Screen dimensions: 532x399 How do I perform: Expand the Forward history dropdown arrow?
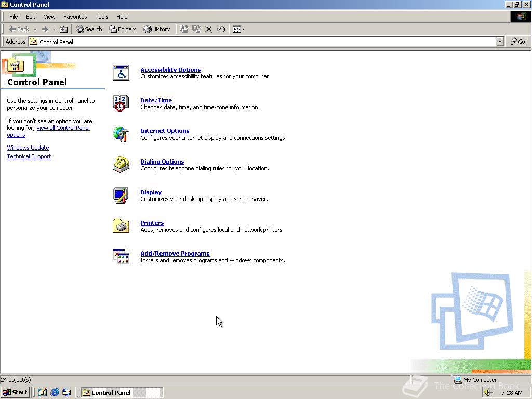click(54, 29)
